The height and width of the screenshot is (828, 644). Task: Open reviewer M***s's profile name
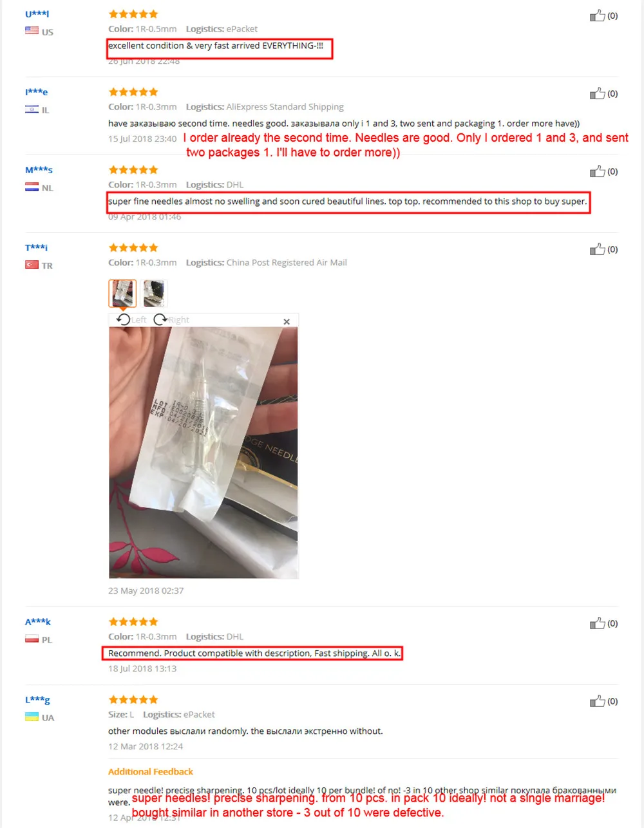(x=39, y=170)
